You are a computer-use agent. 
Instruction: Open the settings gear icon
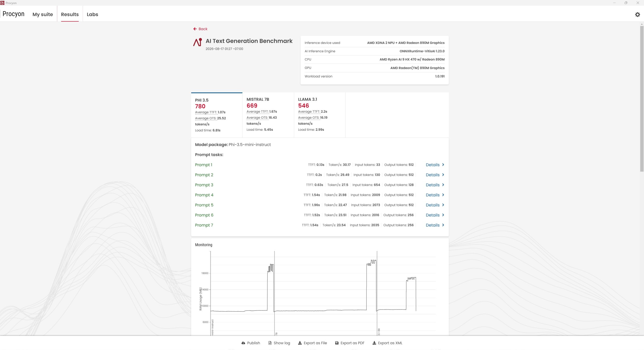tap(637, 15)
